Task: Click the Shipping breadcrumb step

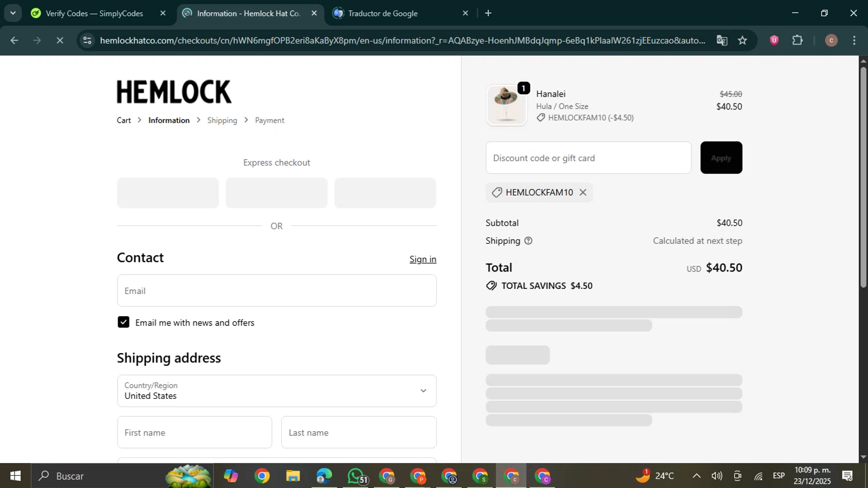Action: click(222, 120)
